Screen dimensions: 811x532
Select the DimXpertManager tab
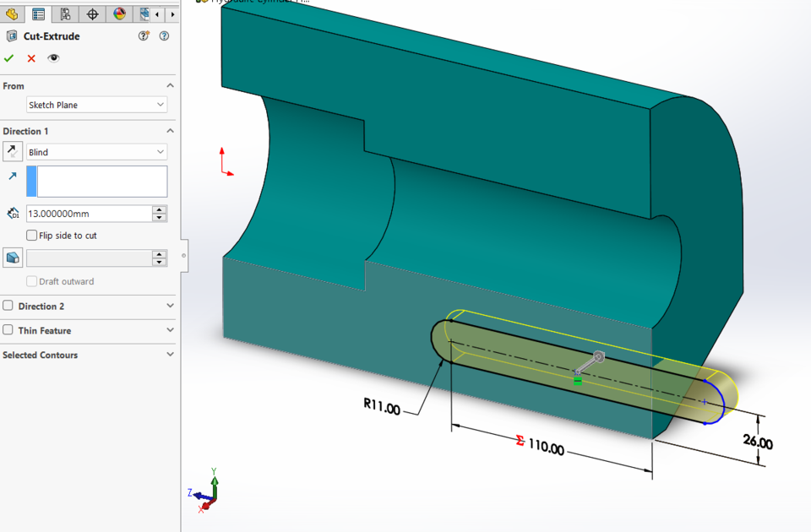point(91,14)
